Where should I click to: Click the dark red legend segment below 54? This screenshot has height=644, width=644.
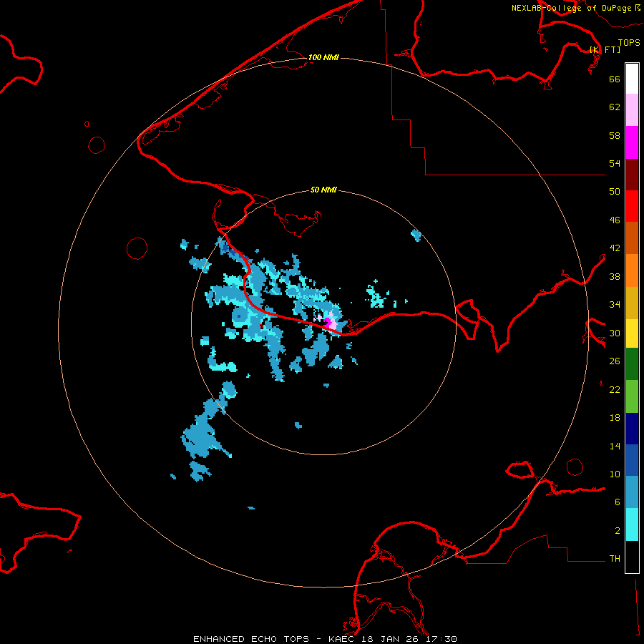point(632,175)
